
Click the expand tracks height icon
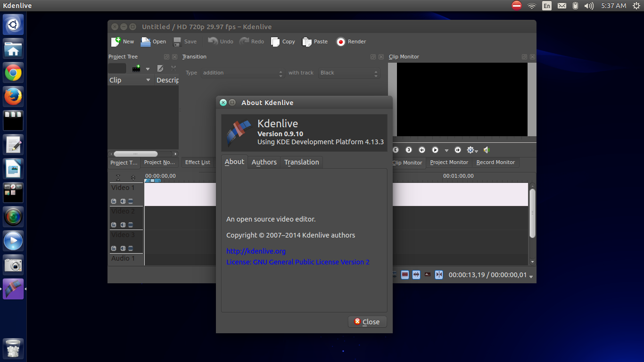(x=133, y=178)
